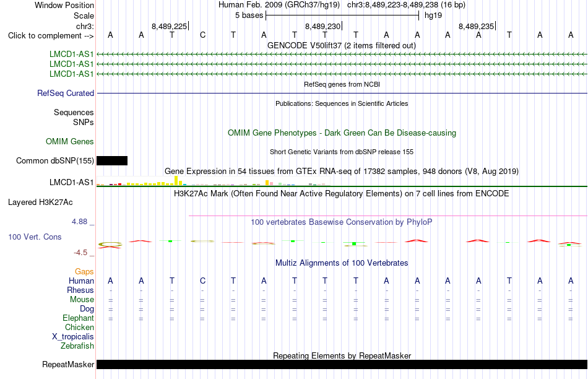This screenshot has width=588, height=379.
Task: Click the Zebrafish alignment row label
Action: click(77, 346)
